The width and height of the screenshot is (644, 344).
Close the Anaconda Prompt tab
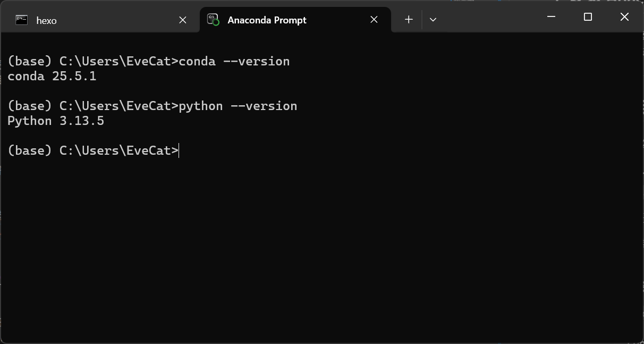[374, 20]
